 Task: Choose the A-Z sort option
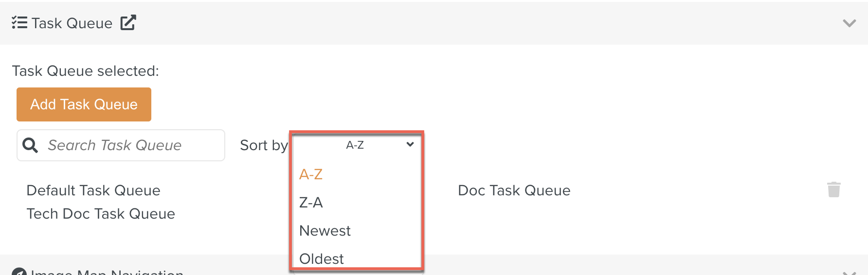click(311, 174)
